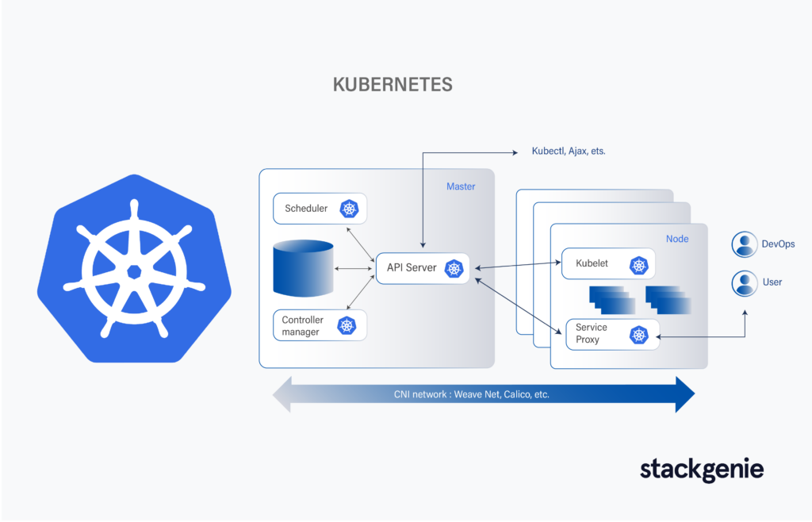Viewport: 812px width, 522px height.
Task: Click the Node panel label
Action: pyautogui.click(x=677, y=239)
